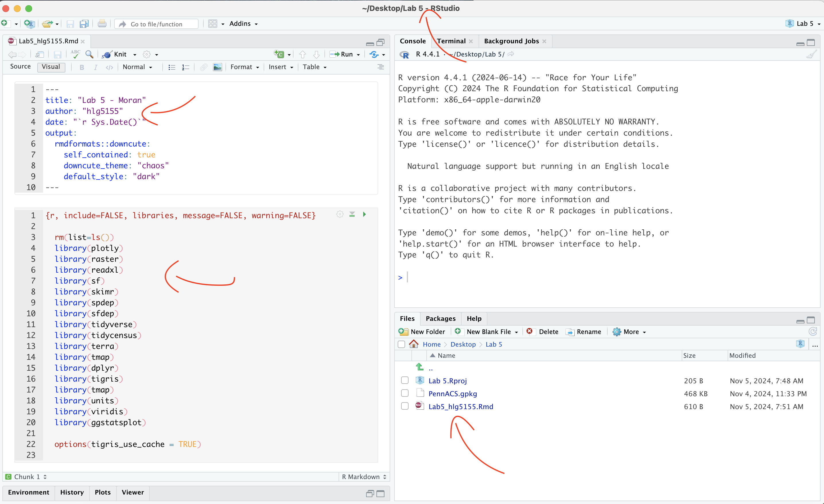
Task: Open the PennACS.gpkg file link
Action: [x=452, y=394]
